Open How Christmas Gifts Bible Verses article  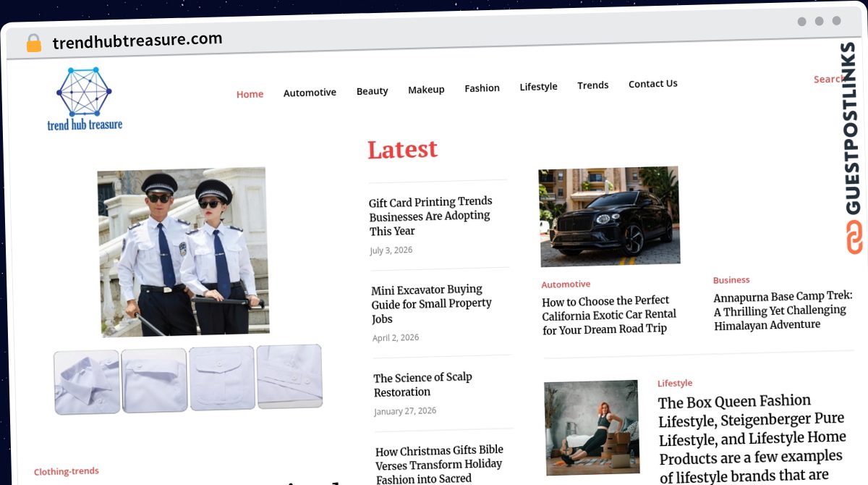[x=439, y=464]
